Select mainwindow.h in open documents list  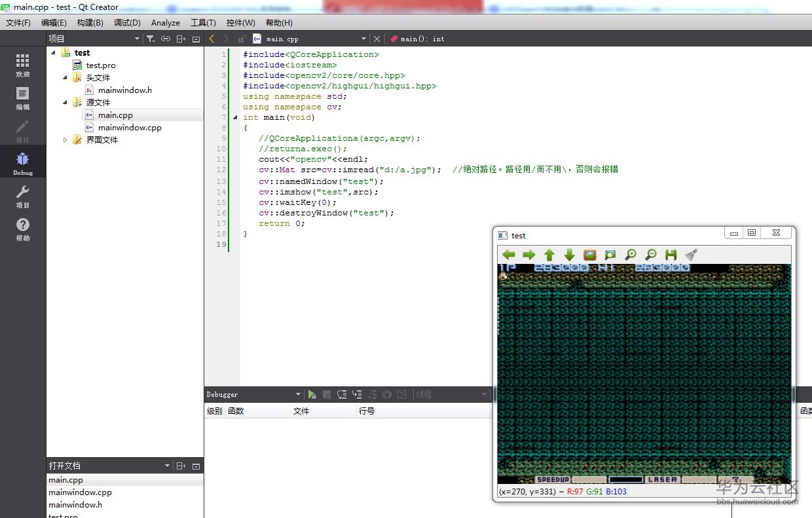(75, 505)
